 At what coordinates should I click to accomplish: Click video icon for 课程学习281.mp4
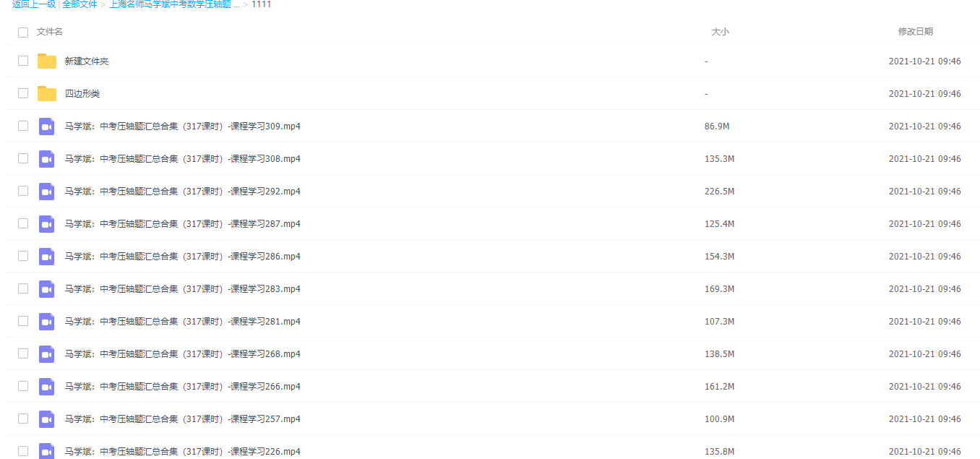click(x=47, y=322)
